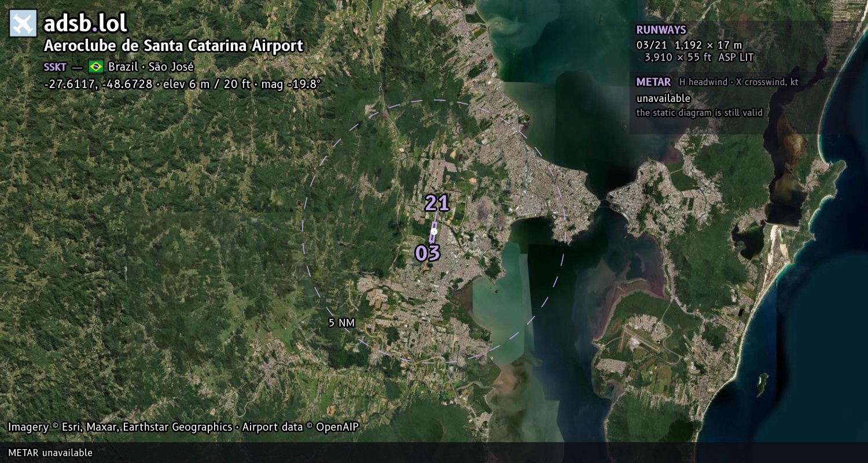Screen dimensions: 868x463
Task: Click the white airport reference point dot
Action: click(433, 231)
